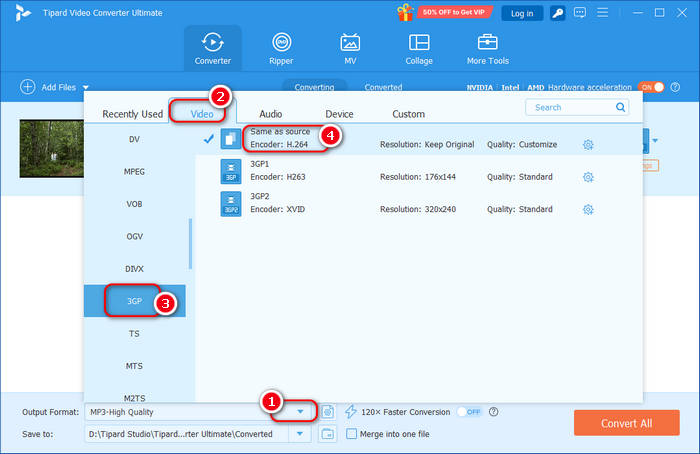Click snapshot icon beside output format

tap(328, 412)
